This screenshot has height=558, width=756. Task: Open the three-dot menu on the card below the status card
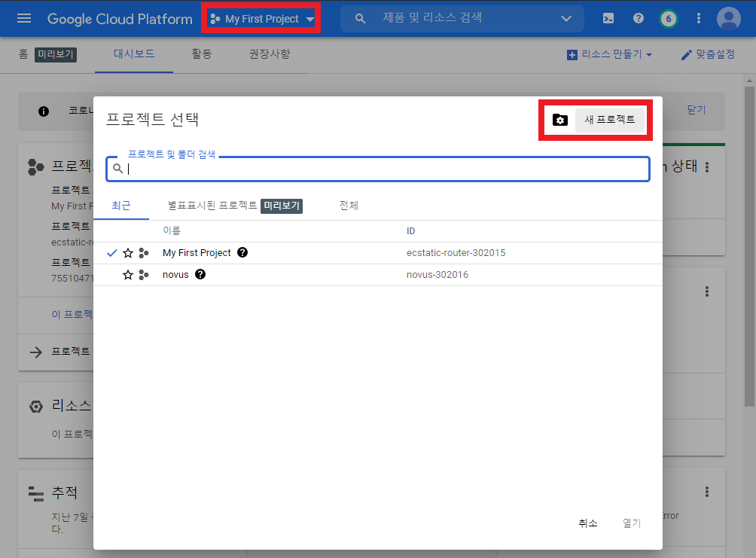coord(707,291)
